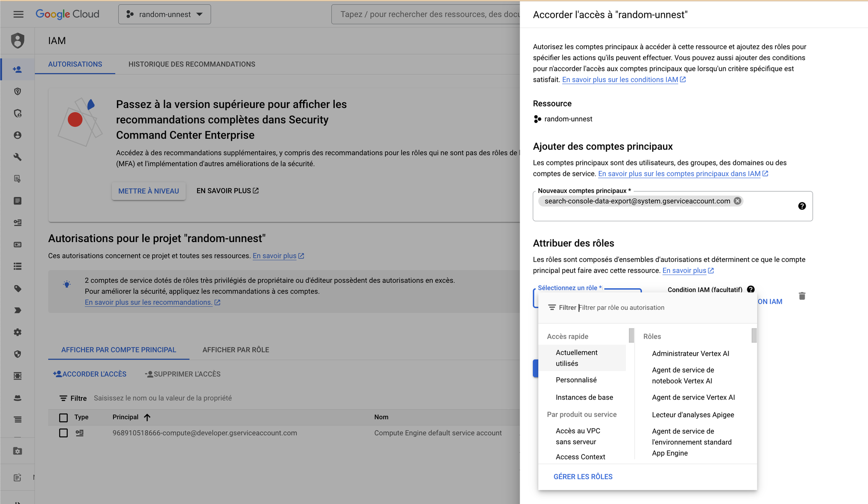868x504 pixels.
Task: Open the account circle sidebar icon
Action: coord(17,135)
